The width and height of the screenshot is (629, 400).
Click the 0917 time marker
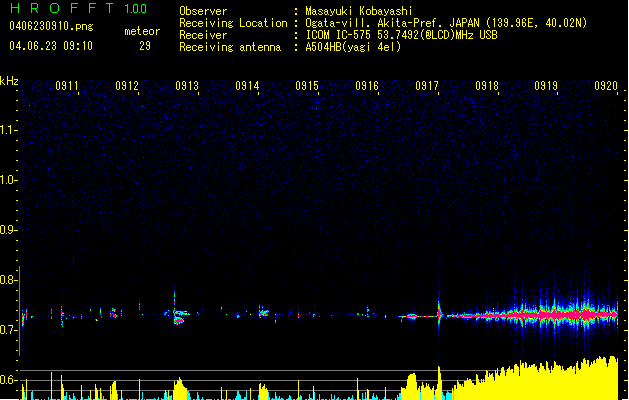[427, 86]
